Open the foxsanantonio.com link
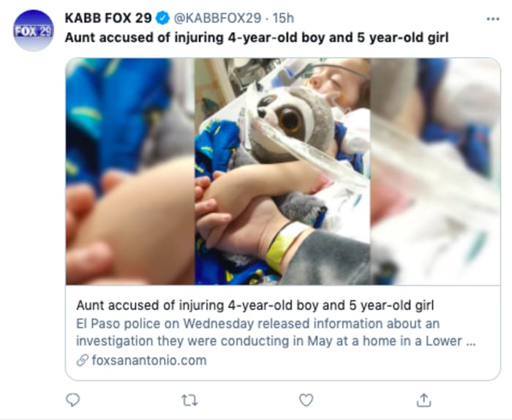Image resolution: width=512 pixels, height=420 pixels. (149, 360)
